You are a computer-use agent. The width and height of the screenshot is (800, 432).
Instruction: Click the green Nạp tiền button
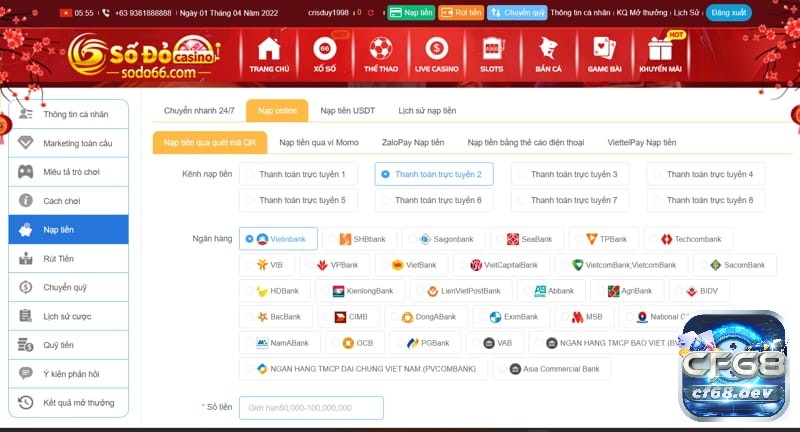coord(411,13)
